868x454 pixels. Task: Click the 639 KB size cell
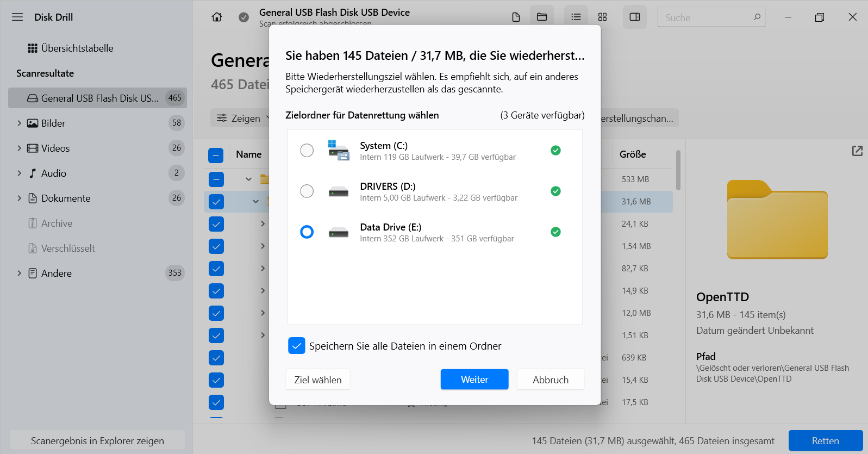pyautogui.click(x=634, y=358)
